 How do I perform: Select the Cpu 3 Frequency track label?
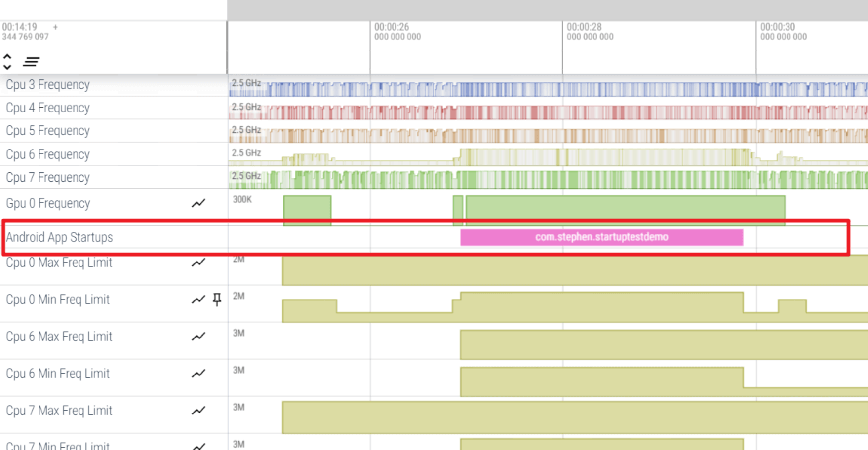click(x=48, y=85)
